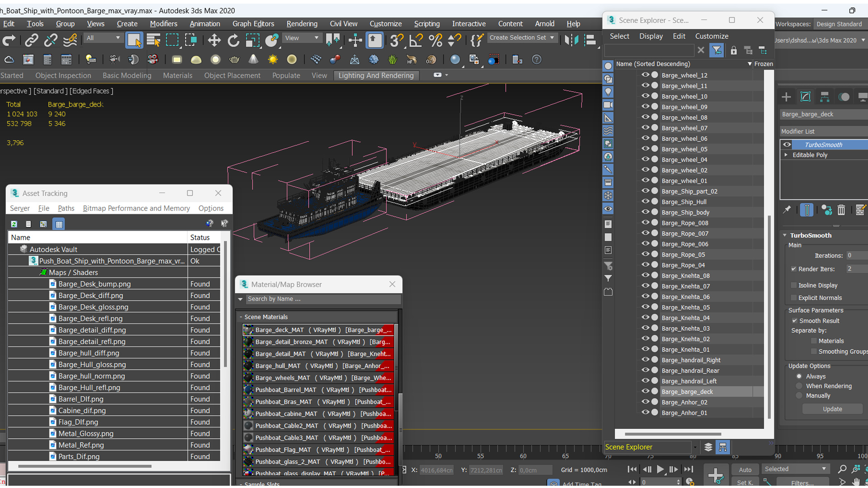Toggle visibility of Barge_barge_deck
The width and height of the screenshot is (868, 488).
[645, 391]
